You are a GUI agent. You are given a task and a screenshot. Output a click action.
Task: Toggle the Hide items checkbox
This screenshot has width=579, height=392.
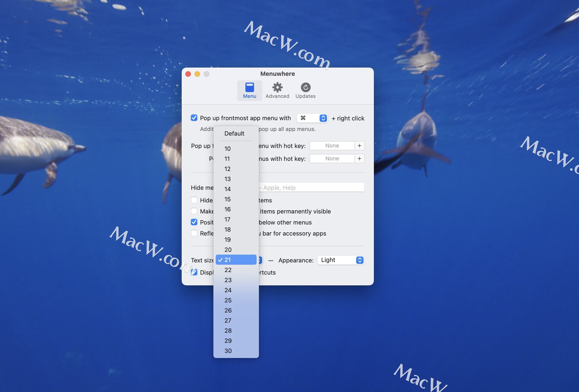coord(194,200)
